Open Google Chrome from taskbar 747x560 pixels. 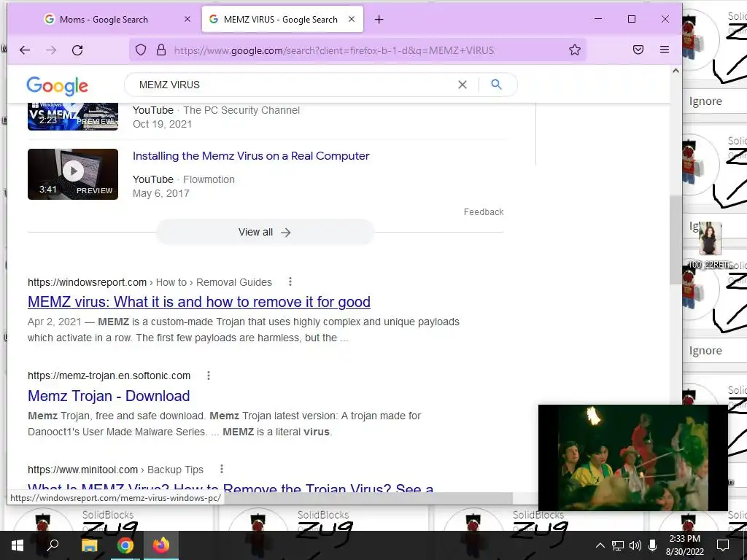point(125,545)
